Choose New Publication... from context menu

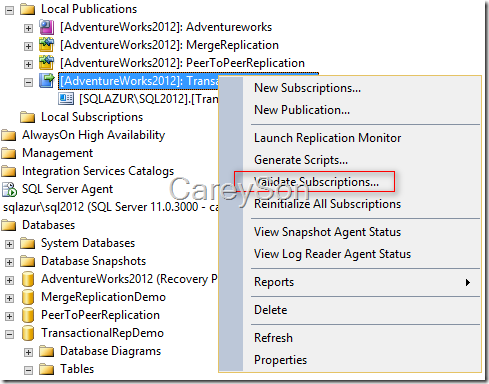(x=362, y=110)
